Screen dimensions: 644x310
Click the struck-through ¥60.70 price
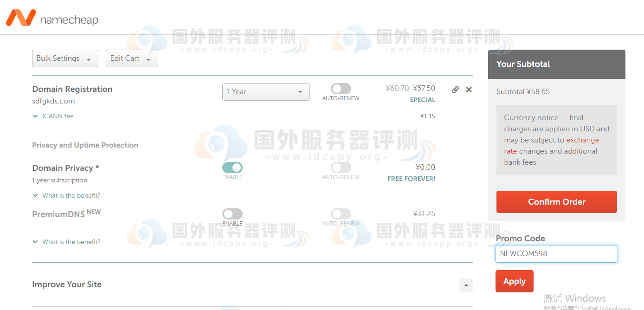point(398,88)
